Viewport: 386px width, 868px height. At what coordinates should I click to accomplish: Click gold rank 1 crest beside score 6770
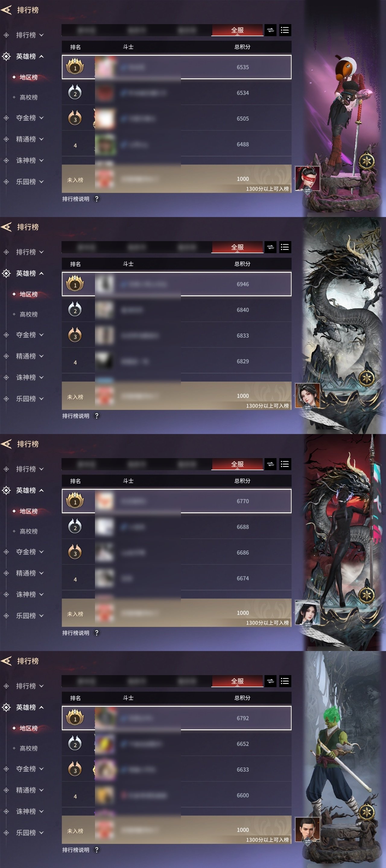pyautogui.click(x=75, y=500)
